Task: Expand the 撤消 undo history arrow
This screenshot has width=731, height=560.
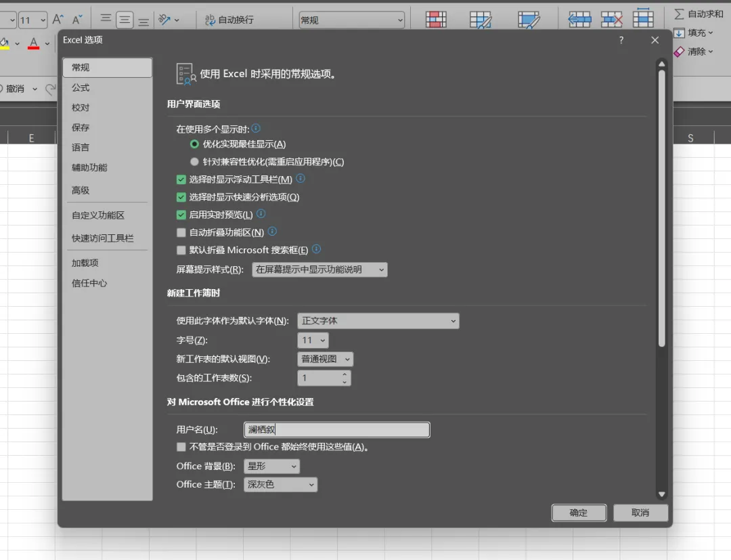Action: (35, 89)
